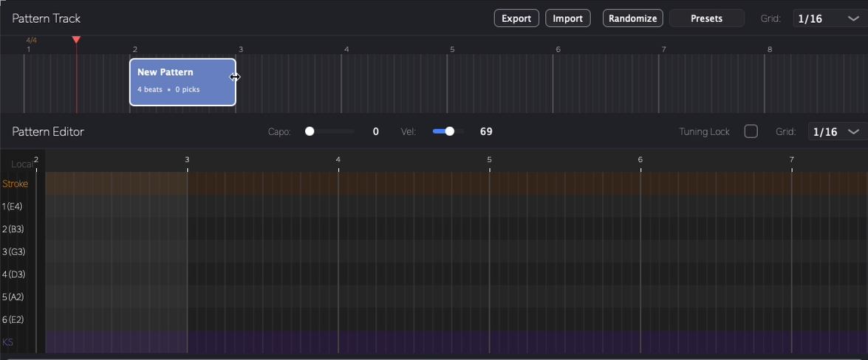Choose the 2 (B3) string row

(x=13, y=229)
